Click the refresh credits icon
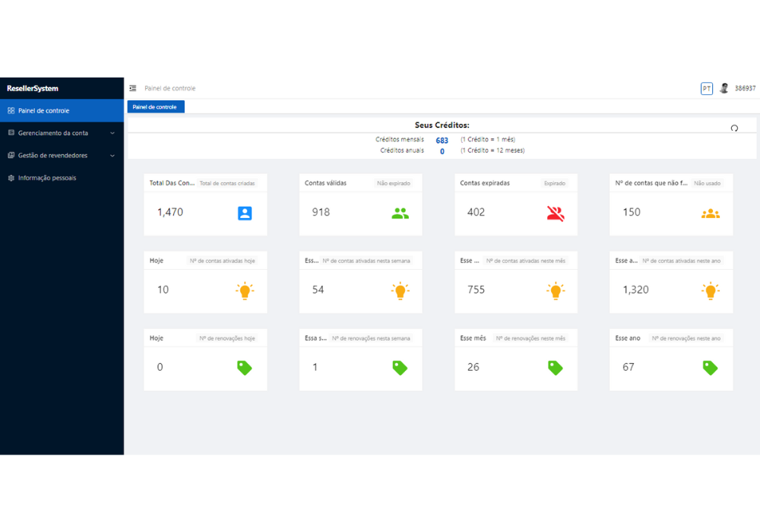 coord(734,128)
